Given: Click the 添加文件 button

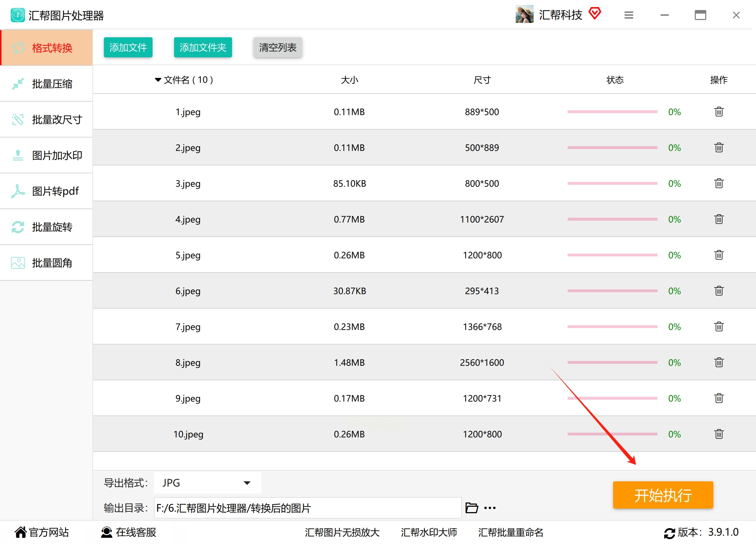Looking at the screenshot, I should pyautogui.click(x=128, y=47).
